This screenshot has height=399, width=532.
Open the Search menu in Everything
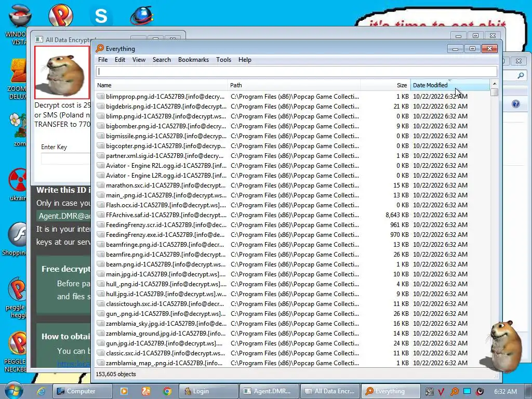pyautogui.click(x=162, y=60)
